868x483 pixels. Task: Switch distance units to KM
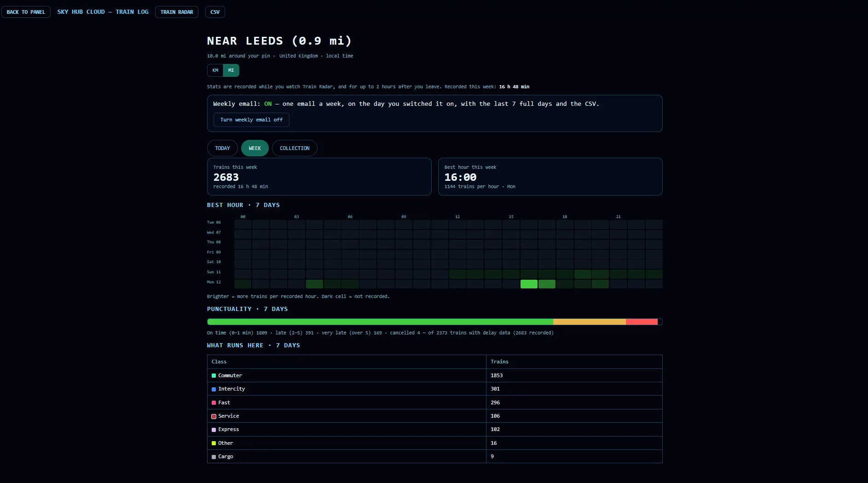click(x=215, y=70)
